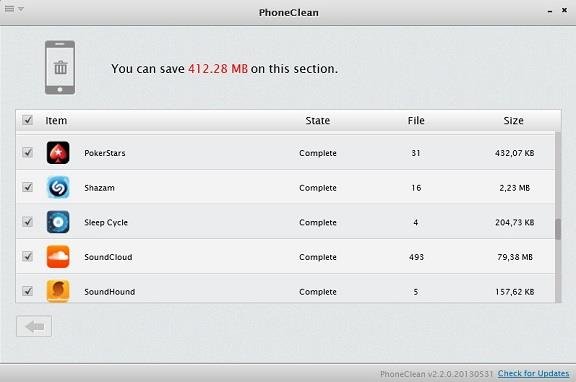Screen dimensions: 576x382
Task: Click the SoundHound app icon
Action: [58, 291]
